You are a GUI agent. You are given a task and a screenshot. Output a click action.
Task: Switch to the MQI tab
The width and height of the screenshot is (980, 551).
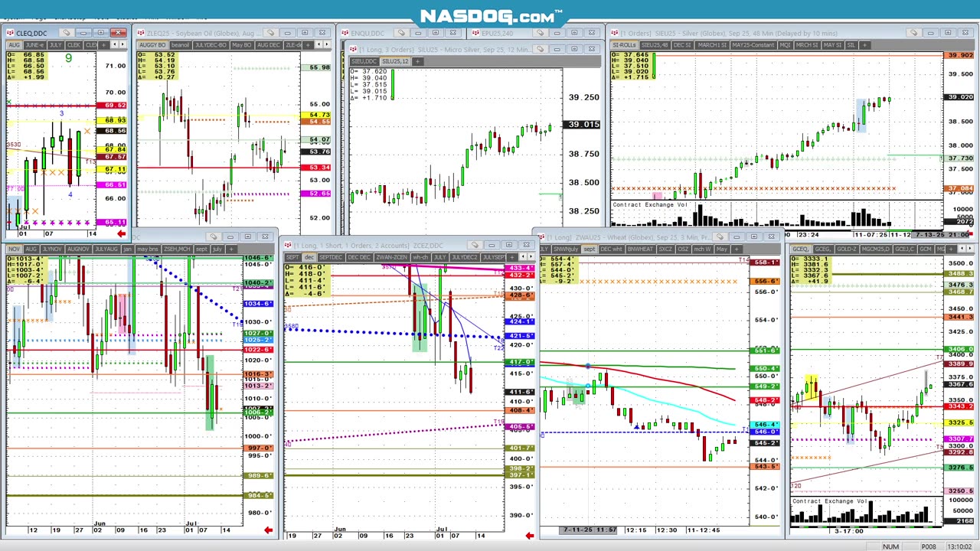click(785, 44)
